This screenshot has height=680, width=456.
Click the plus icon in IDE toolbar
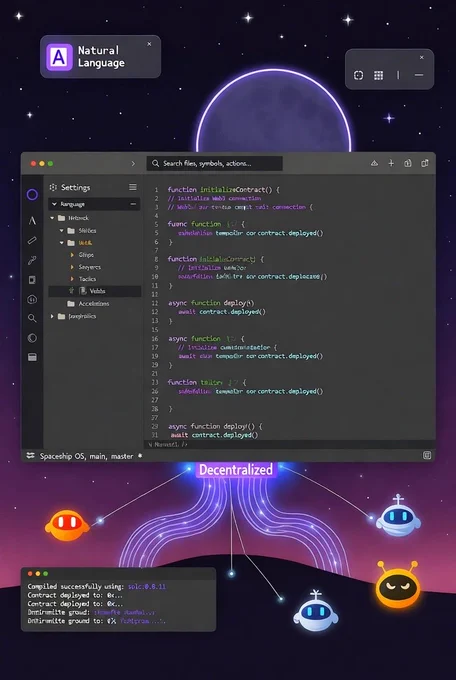[x=391, y=163]
